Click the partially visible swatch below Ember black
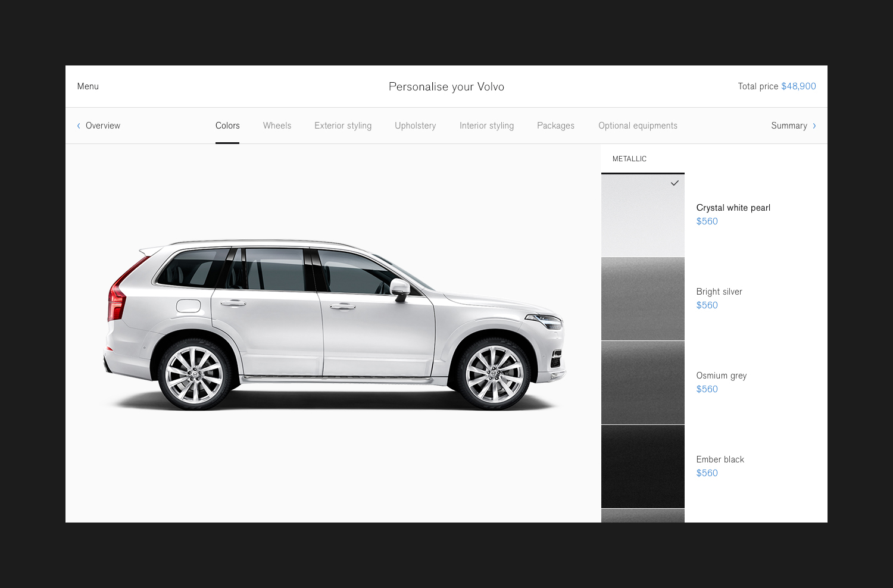This screenshot has height=588, width=893. click(643, 516)
